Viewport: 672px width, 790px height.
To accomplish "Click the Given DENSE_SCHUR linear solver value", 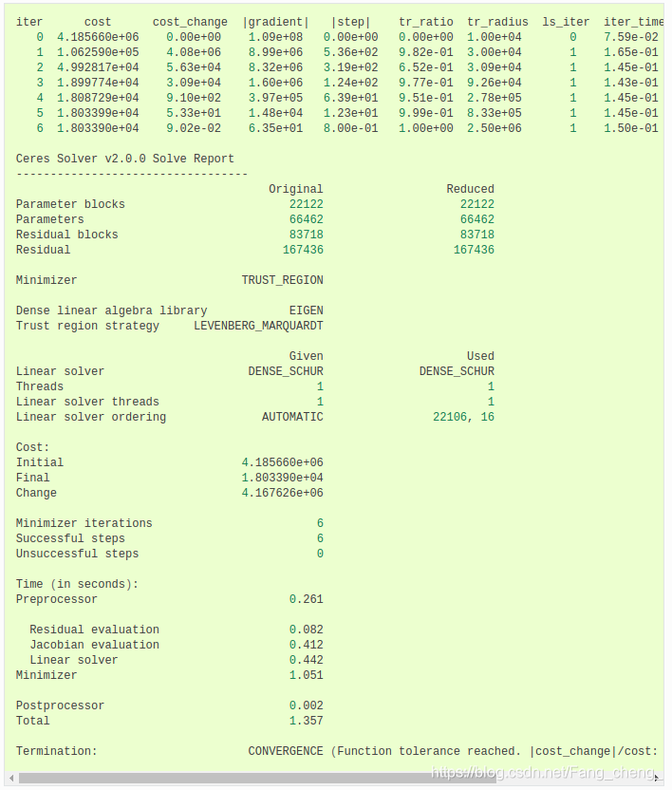I will pyautogui.click(x=286, y=371).
